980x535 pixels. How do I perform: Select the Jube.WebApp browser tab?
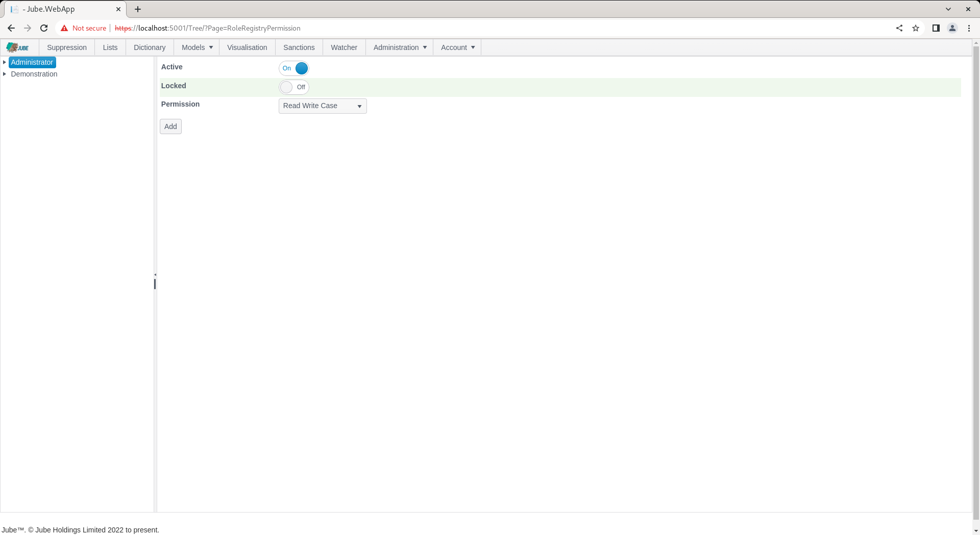65,9
